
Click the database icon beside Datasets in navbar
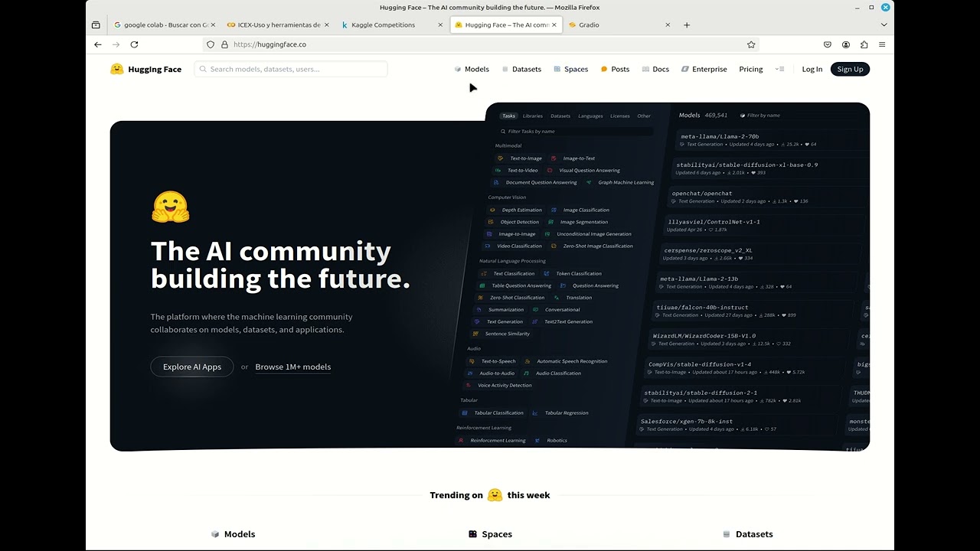pyautogui.click(x=505, y=69)
